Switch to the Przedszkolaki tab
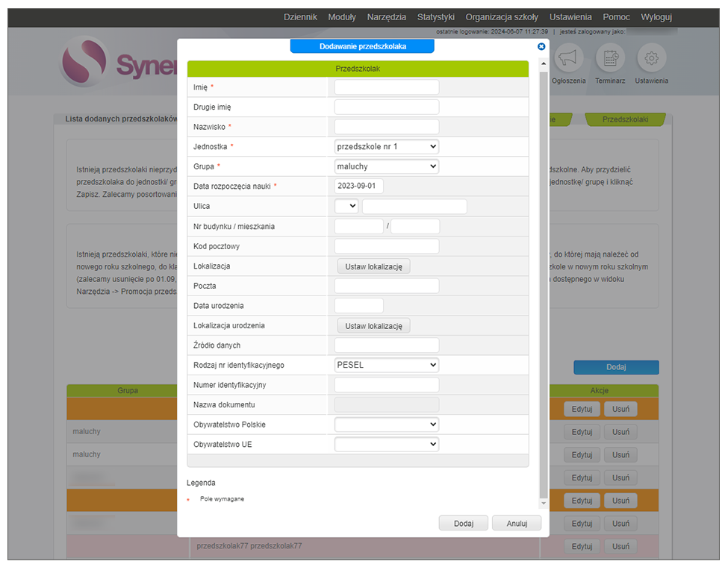The height and width of the screenshot is (564, 728). (x=625, y=119)
